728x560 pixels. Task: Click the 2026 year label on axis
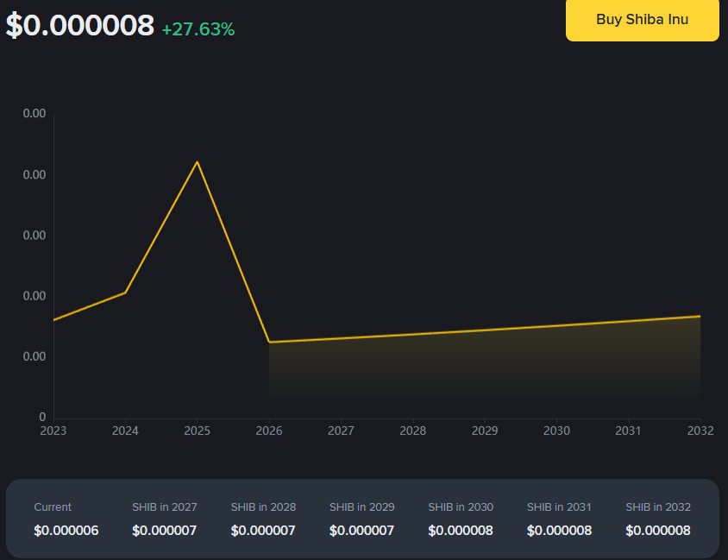(x=269, y=431)
